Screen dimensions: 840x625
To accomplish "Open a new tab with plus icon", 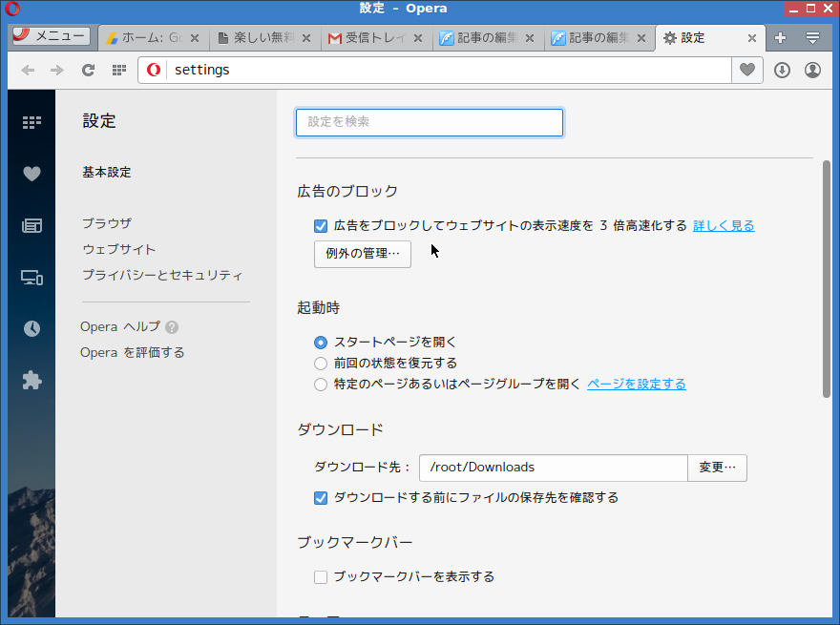I will coord(781,37).
